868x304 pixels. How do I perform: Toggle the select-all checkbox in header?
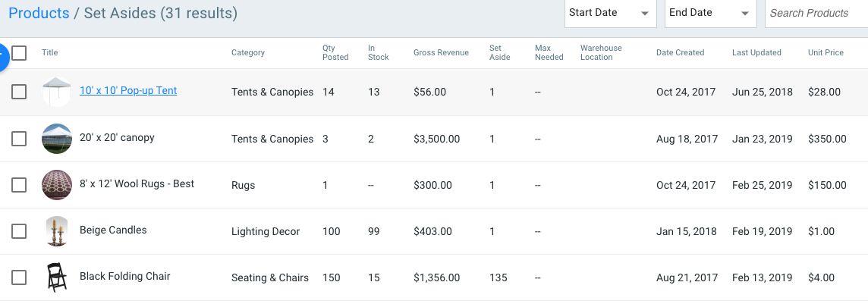click(x=19, y=53)
